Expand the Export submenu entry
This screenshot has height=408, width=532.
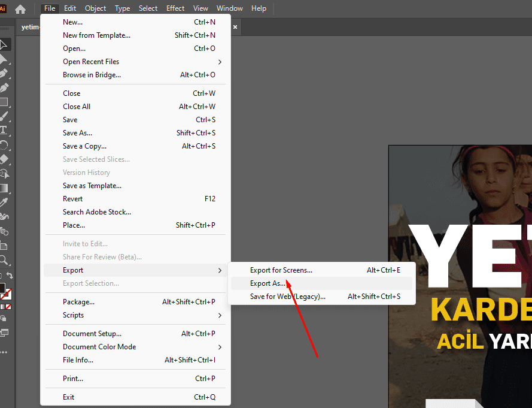tap(135, 270)
